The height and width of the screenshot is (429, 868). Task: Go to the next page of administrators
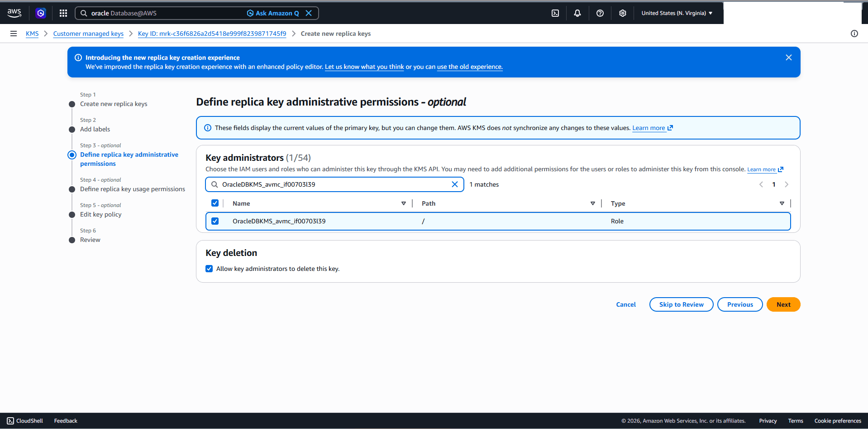click(x=787, y=184)
